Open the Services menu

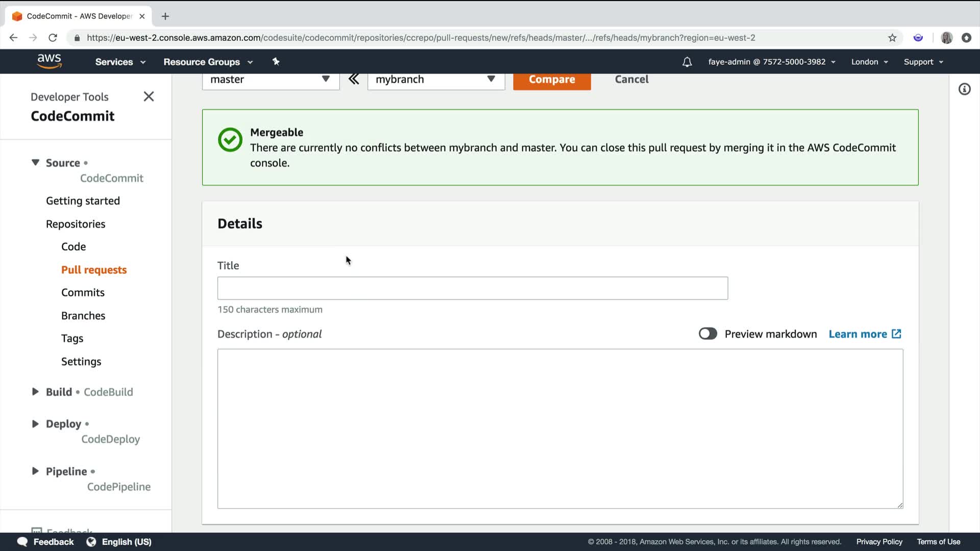[x=120, y=62]
